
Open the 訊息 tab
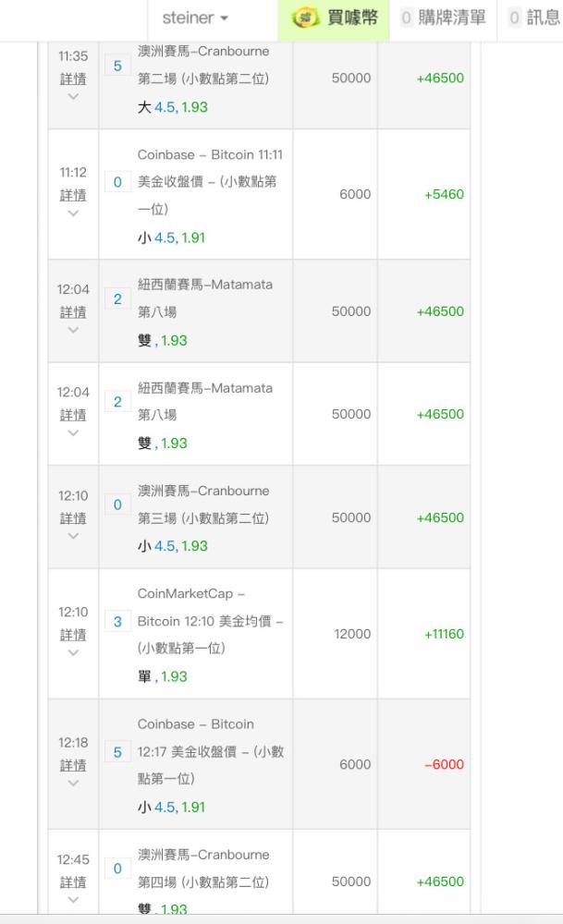pos(534,18)
